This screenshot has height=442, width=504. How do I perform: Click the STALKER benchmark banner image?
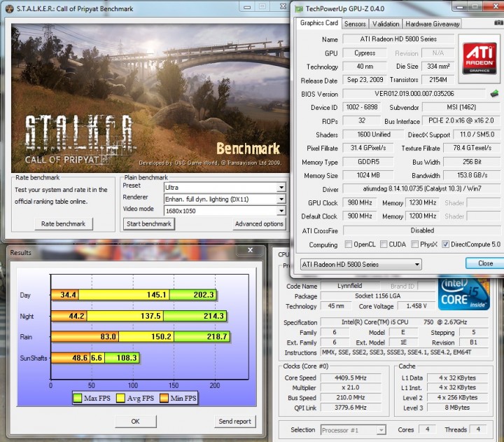coord(150,98)
